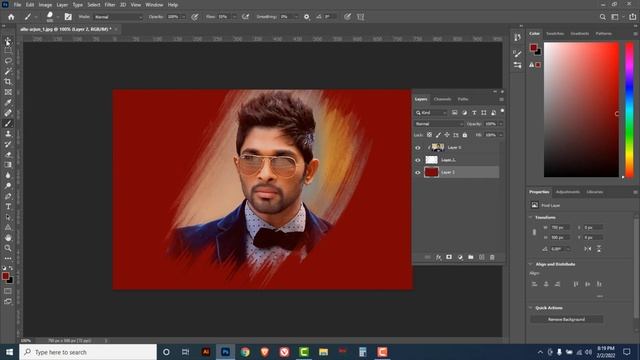Add a layer style with fx icon
The width and height of the screenshot is (640, 360).
pyautogui.click(x=438, y=257)
